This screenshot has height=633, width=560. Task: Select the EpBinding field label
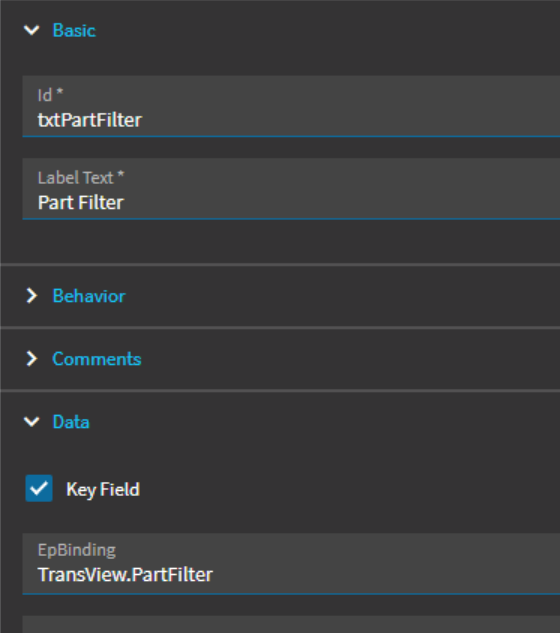(x=77, y=550)
